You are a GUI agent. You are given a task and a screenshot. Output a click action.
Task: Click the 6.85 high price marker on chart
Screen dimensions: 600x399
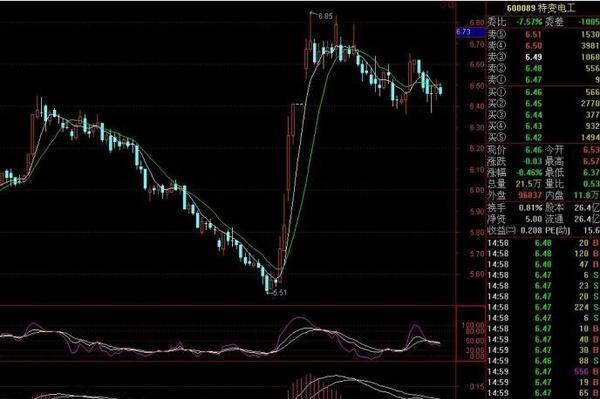pyautogui.click(x=326, y=16)
